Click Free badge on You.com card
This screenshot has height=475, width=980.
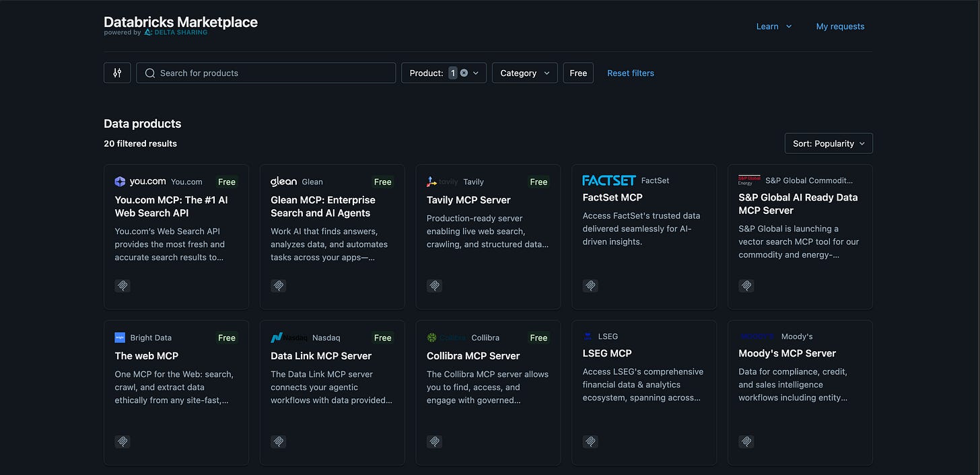[227, 182]
